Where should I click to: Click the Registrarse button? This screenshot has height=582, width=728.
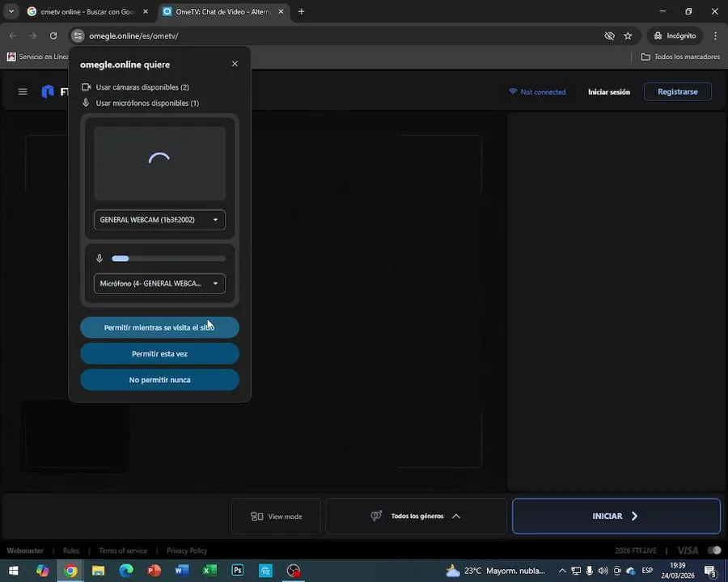677,92
